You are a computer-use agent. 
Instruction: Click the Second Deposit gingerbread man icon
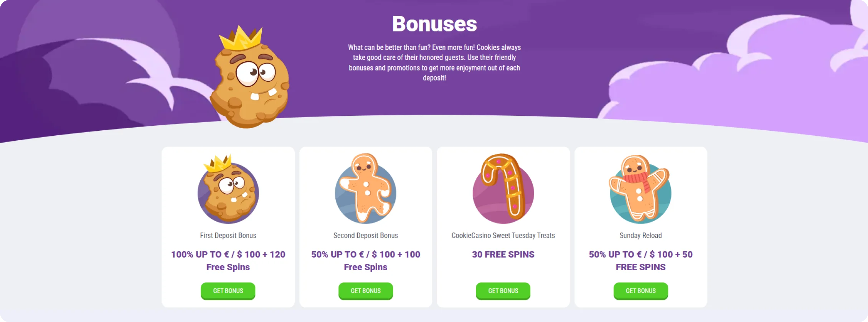point(366,190)
